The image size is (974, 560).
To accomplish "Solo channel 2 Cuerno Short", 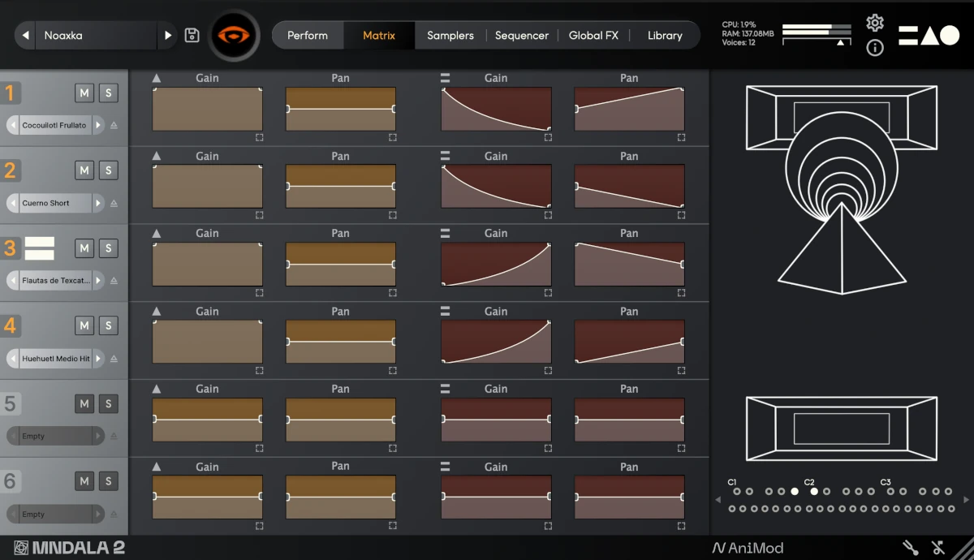I will tap(108, 170).
